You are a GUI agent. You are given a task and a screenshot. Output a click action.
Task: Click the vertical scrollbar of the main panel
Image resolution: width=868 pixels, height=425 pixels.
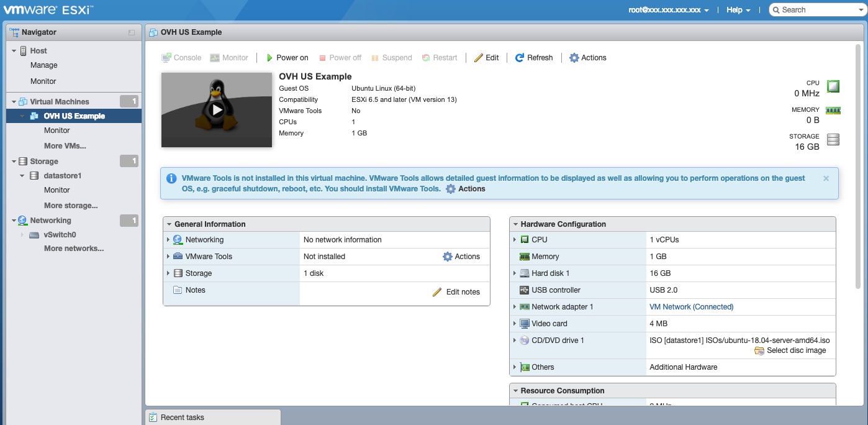[858, 167]
